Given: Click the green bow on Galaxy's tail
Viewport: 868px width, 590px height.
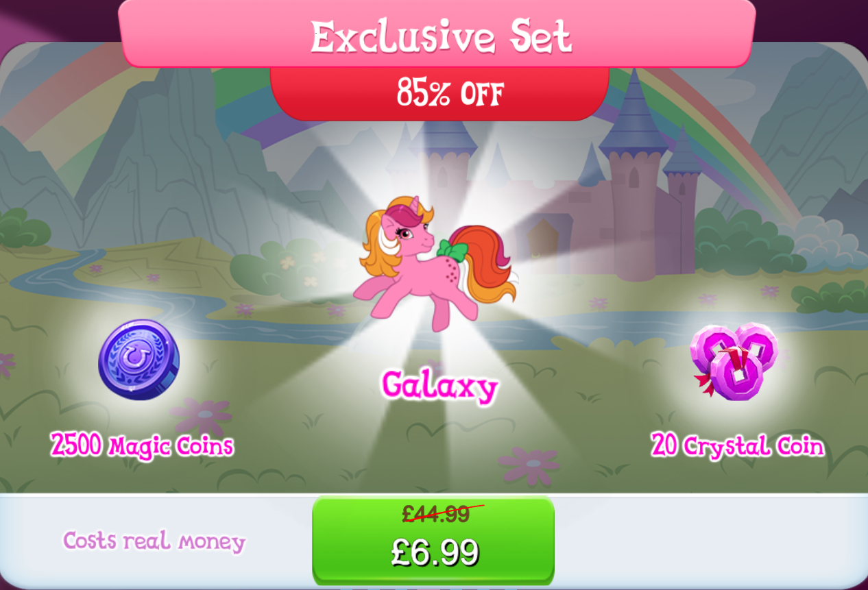Looking at the screenshot, I should pos(453,250).
